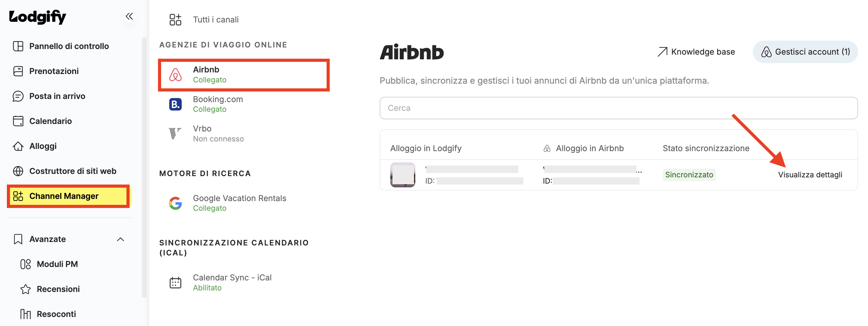Open the Vrbo channel icon
The image size is (868, 326).
coord(175,134)
